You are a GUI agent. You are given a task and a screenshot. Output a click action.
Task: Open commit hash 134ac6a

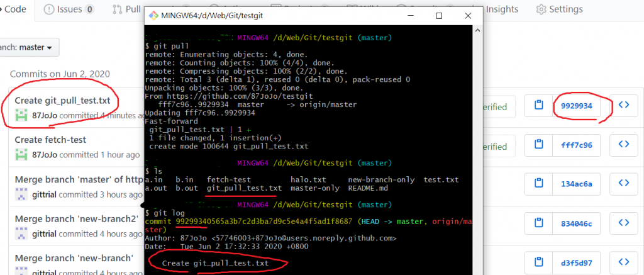[577, 184]
